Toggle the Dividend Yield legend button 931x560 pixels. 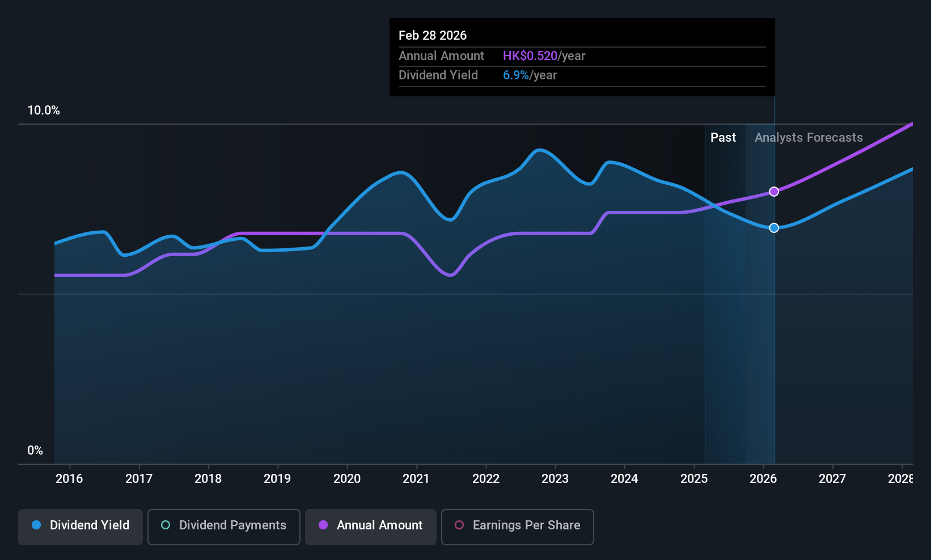point(81,527)
